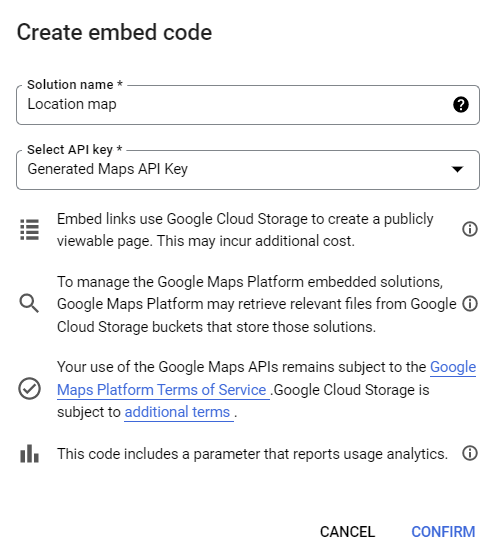Viewport: 493px width, 556px height.
Task: Click the Solution name field label
Action: coord(75,85)
